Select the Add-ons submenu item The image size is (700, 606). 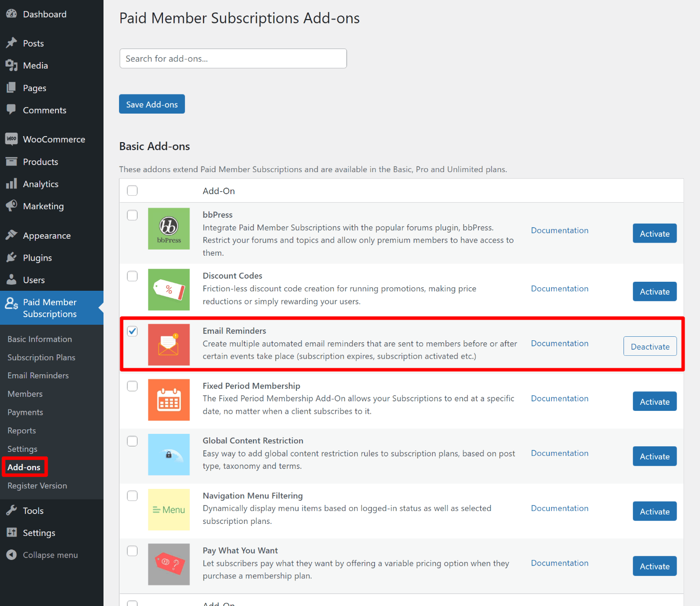[24, 467]
